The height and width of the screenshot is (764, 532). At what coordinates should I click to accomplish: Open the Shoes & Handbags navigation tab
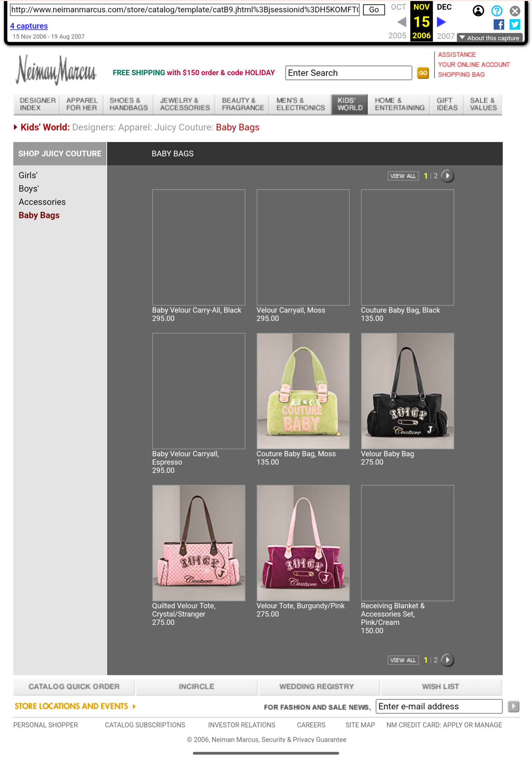[x=128, y=104]
